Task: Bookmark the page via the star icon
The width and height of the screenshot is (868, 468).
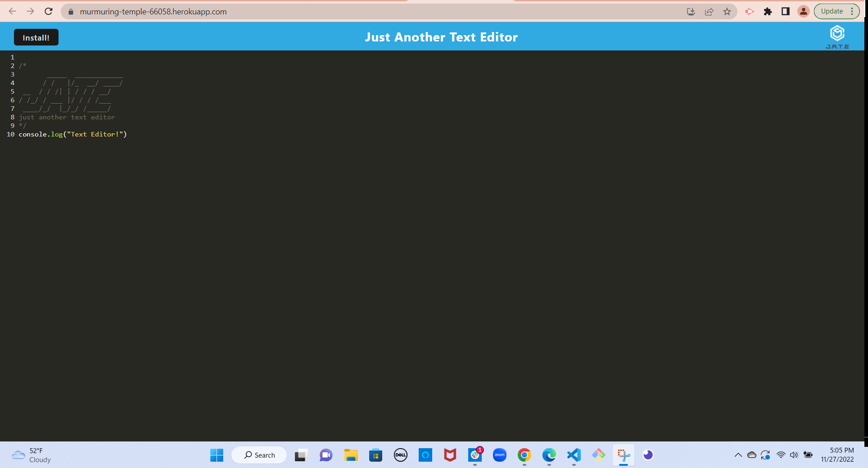Action: [727, 11]
